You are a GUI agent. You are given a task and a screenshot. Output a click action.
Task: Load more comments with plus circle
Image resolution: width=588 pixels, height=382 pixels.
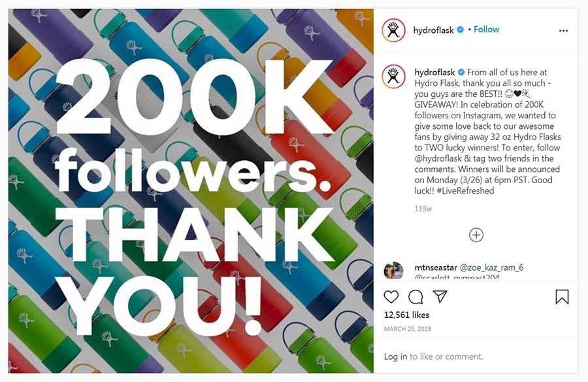tap(476, 235)
